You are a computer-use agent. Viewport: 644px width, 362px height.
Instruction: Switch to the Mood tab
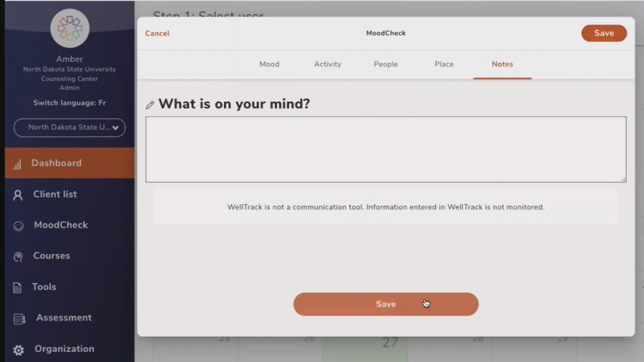[269, 65]
